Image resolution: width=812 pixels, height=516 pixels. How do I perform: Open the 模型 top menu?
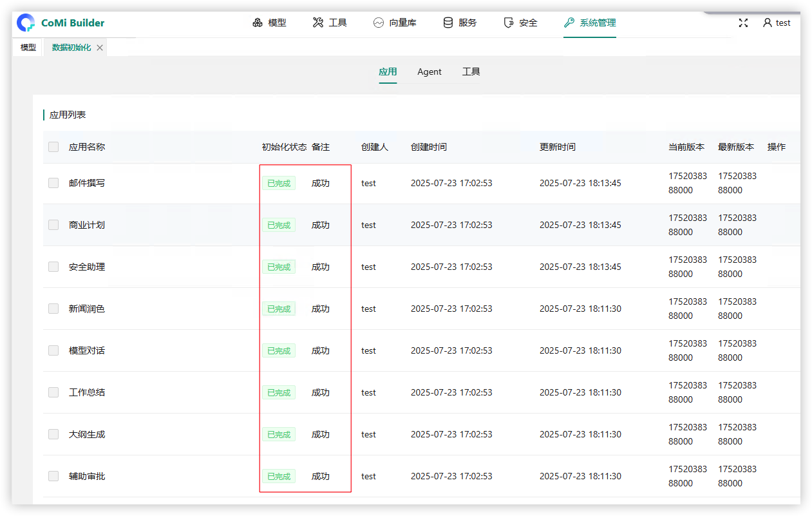[x=270, y=23]
